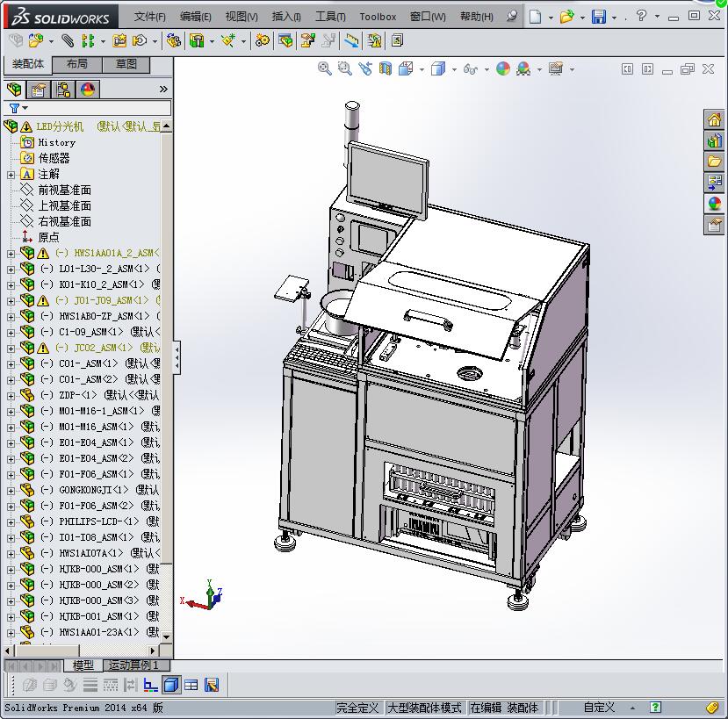Open the Hide/Show Items dropdown arrow
728x719 pixels.
point(487,69)
